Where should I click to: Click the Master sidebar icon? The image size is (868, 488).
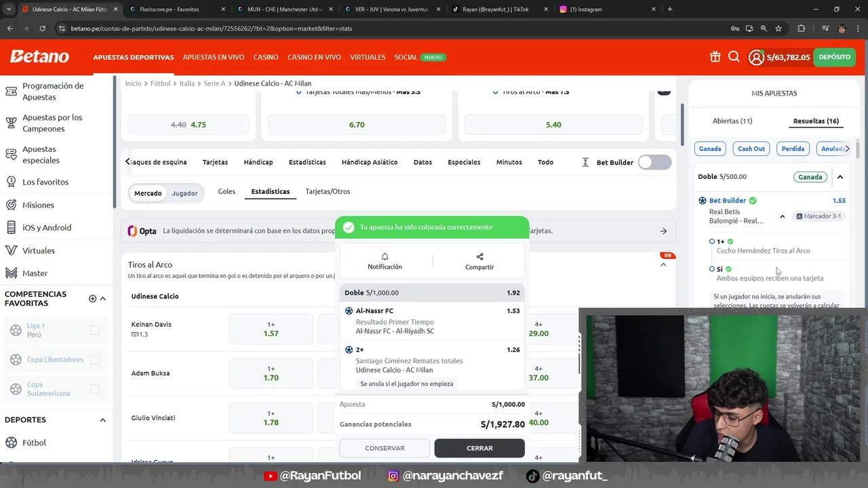[11, 273]
